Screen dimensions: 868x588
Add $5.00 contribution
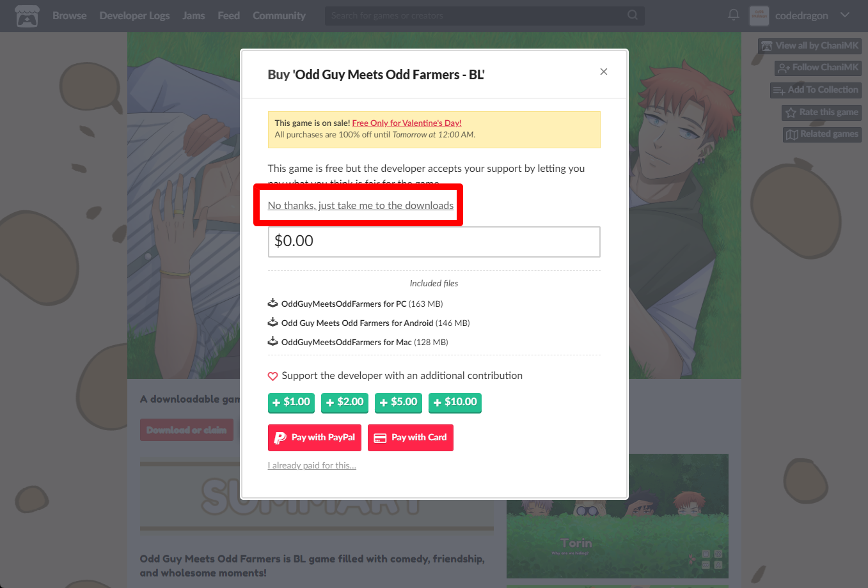398,402
